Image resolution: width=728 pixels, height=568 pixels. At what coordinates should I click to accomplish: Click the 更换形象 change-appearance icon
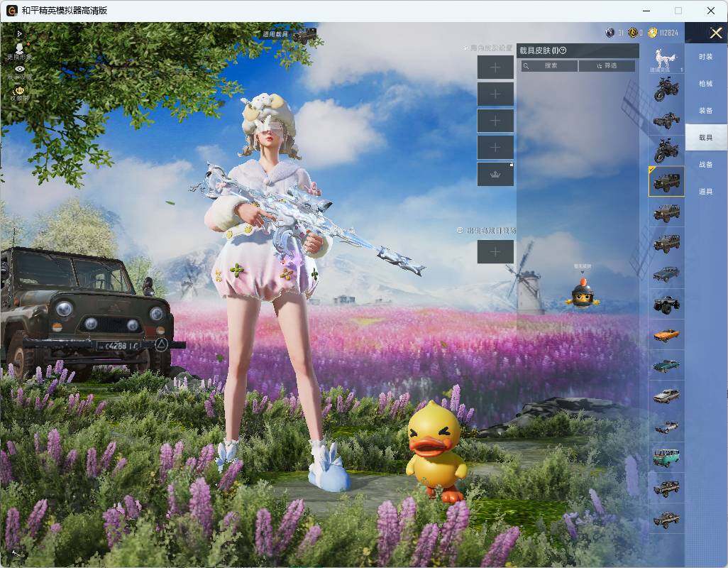pyautogui.click(x=19, y=50)
